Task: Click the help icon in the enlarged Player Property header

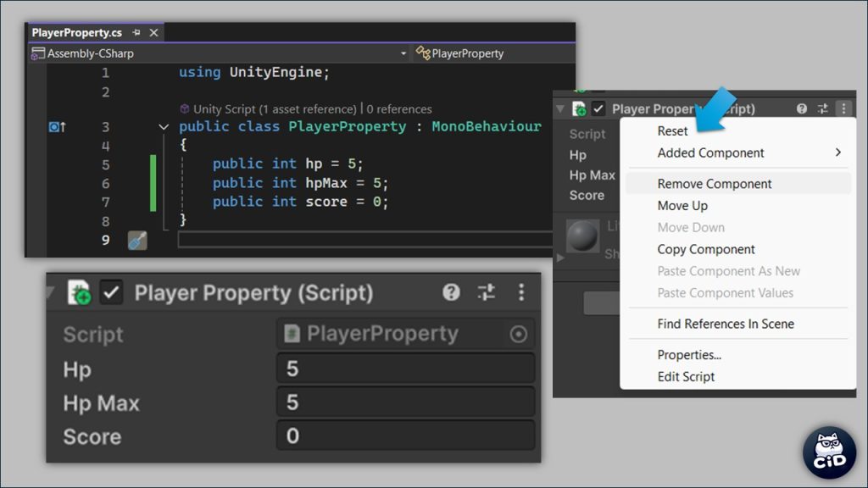Action: coord(451,293)
